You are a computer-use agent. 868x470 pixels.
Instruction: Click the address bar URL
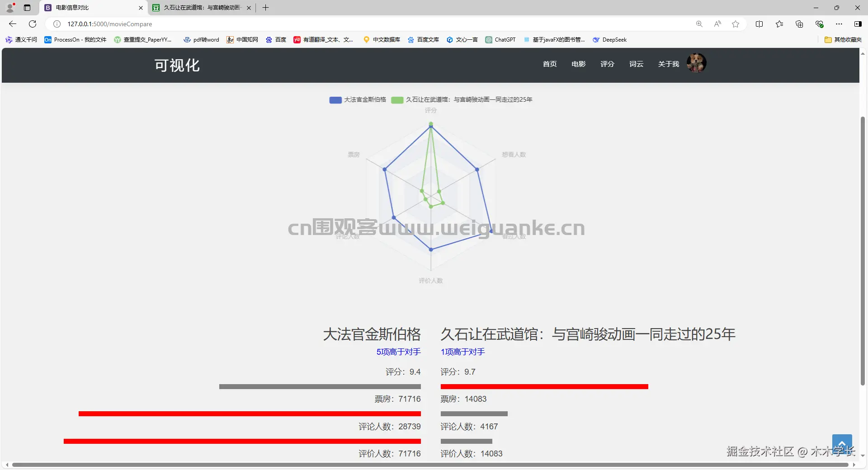point(110,24)
